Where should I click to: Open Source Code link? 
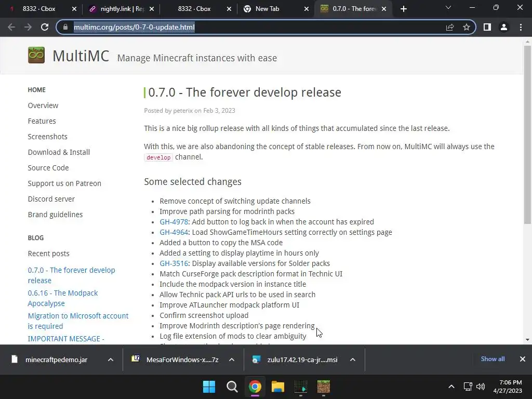tap(48, 168)
